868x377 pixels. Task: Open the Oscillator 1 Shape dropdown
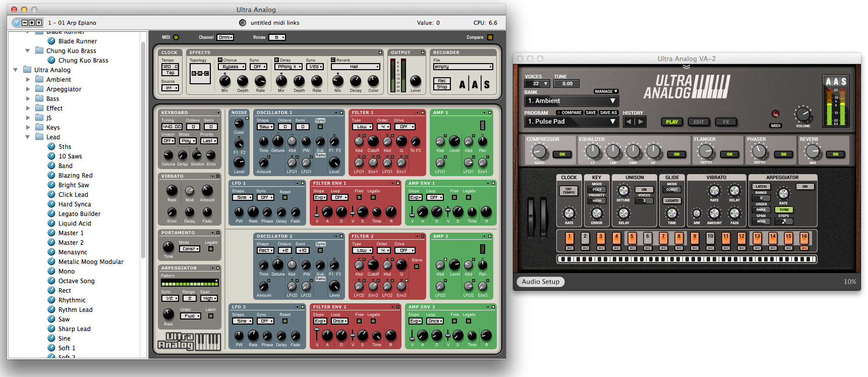pyautogui.click(x=265, y=127)
